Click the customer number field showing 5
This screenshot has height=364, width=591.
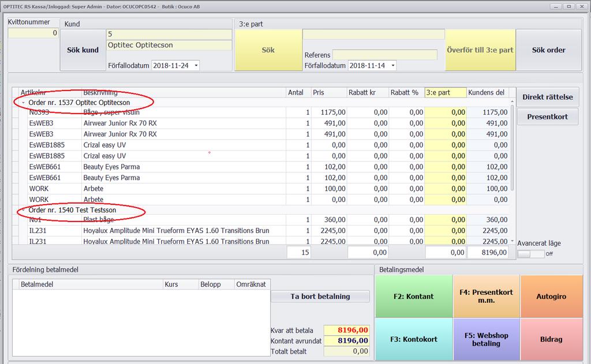[169, 34]
